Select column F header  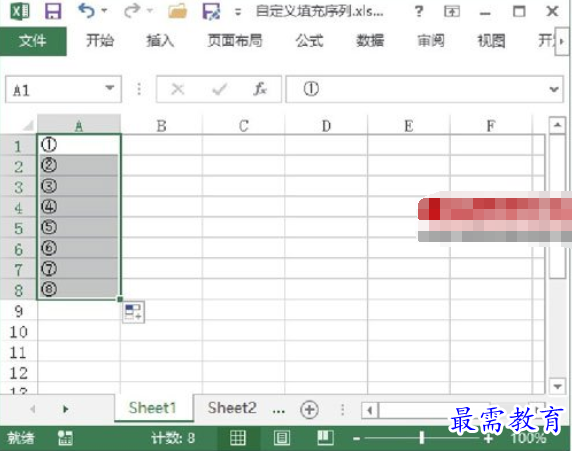click(491, 126)
